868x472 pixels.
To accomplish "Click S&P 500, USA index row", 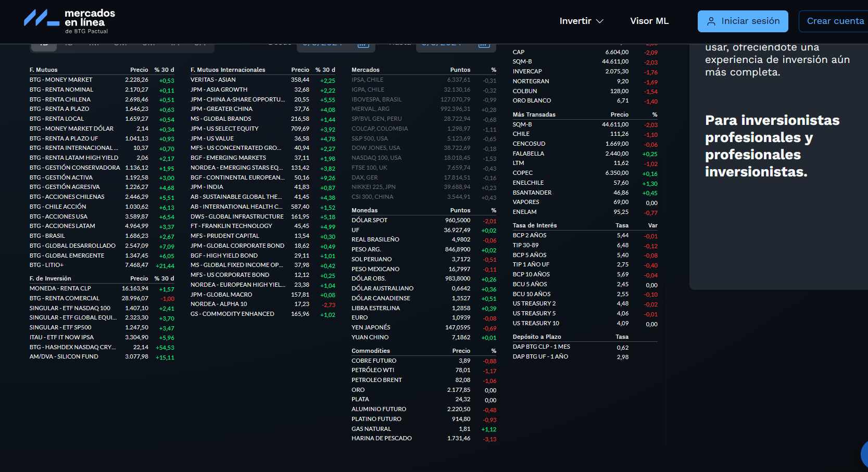I will click(424, 138).
